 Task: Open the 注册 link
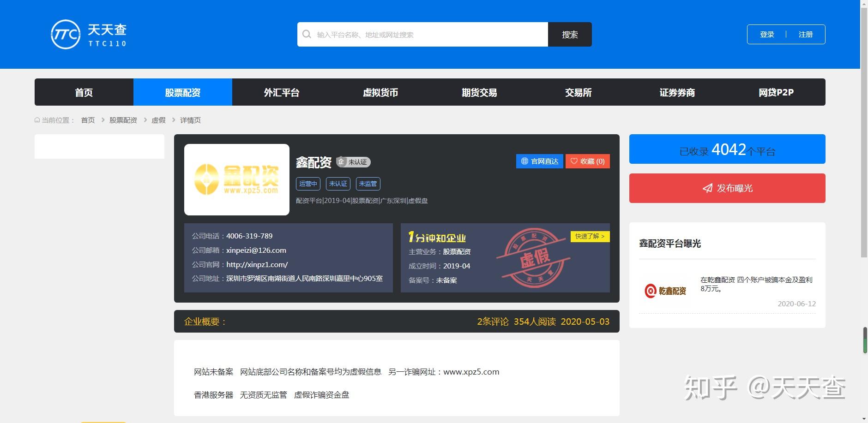click(x=806, y=34)
